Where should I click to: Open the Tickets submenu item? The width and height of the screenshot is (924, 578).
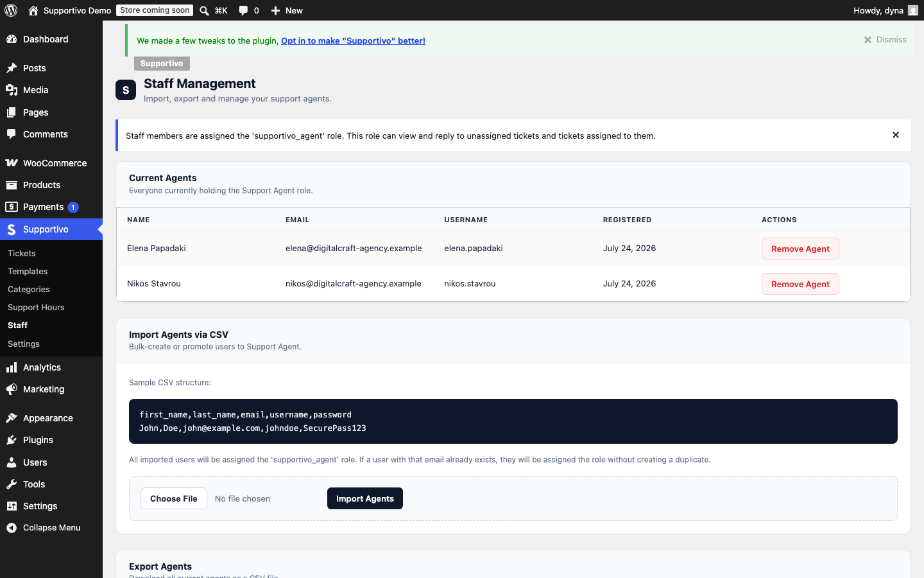tap(22, 254)
